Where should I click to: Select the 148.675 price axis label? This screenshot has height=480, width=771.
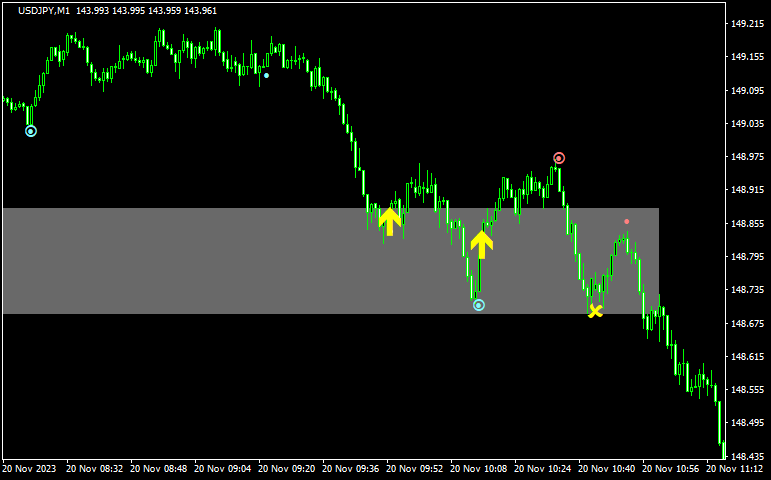(x=747, y=323)
